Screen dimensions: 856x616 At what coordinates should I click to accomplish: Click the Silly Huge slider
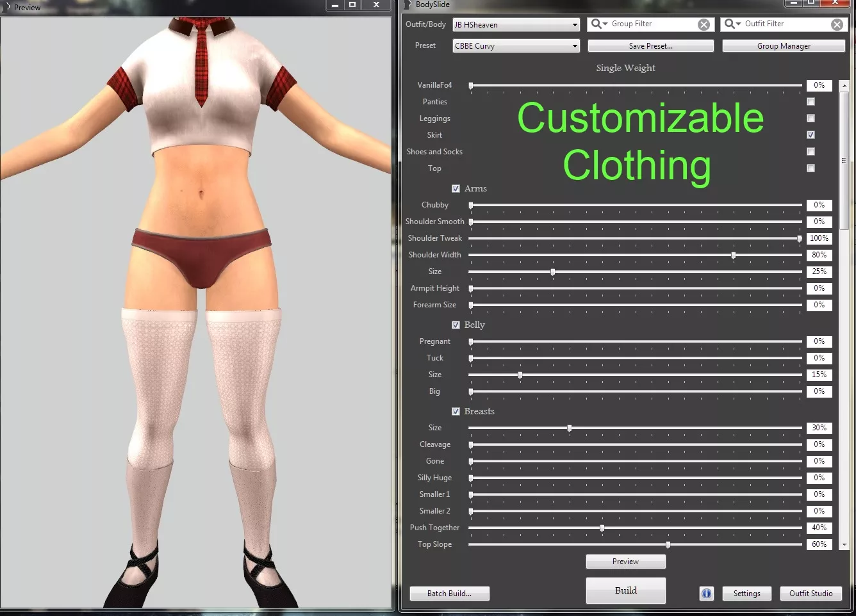635,478
